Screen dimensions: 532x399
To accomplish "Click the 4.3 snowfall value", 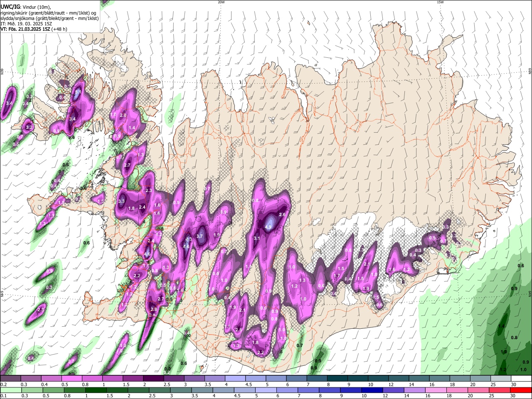I will (189, 239).
